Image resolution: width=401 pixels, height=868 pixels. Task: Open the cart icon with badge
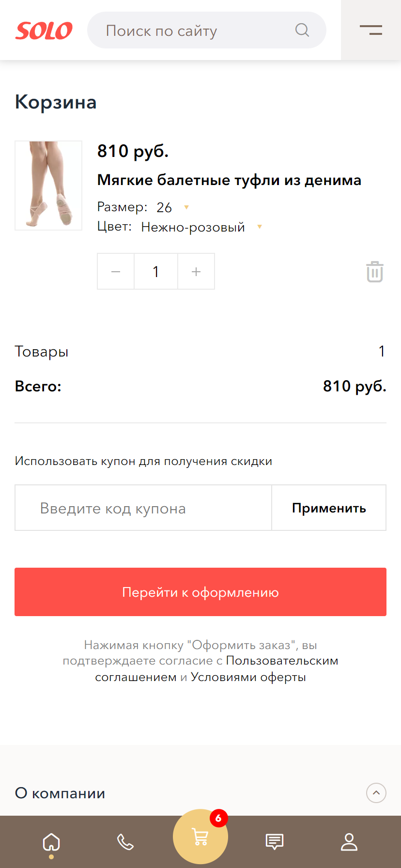[x=200, y=837]
